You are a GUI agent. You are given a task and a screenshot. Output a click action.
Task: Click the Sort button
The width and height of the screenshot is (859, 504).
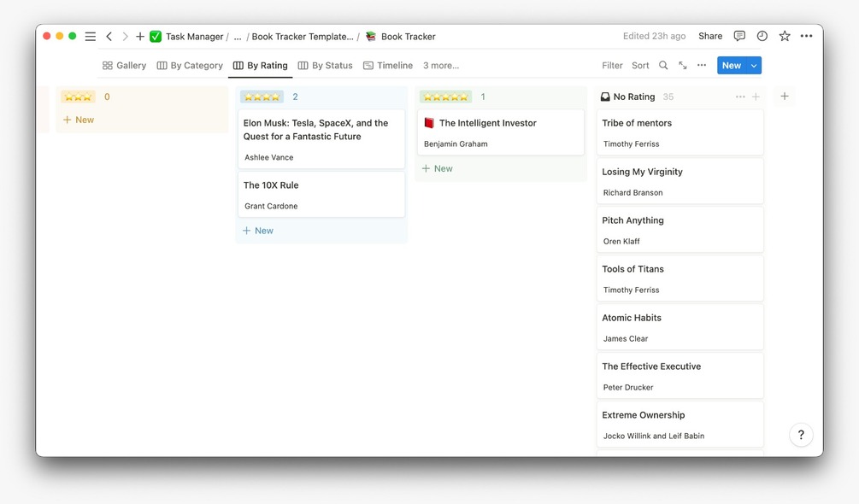tap(640, 66)
